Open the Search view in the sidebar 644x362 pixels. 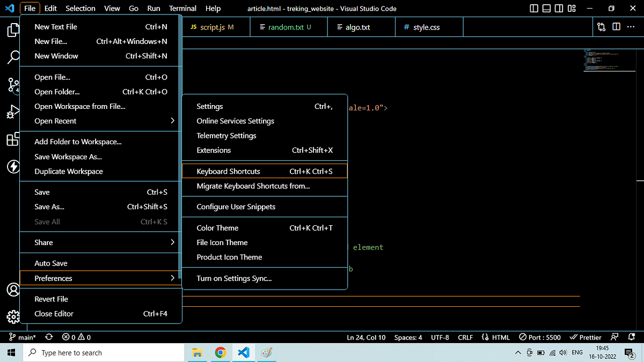13,57
